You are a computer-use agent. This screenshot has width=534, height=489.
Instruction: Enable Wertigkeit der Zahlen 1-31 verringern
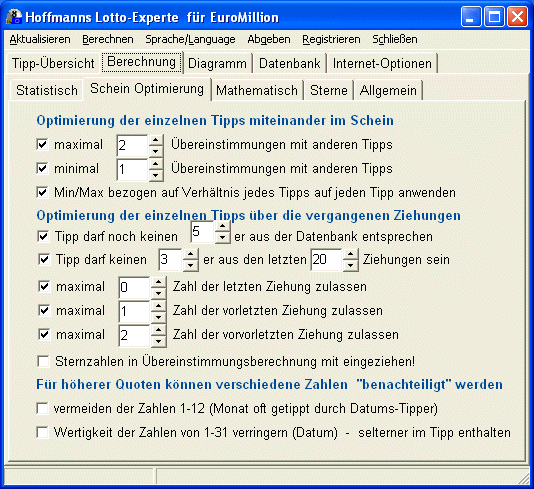[42, 432]
